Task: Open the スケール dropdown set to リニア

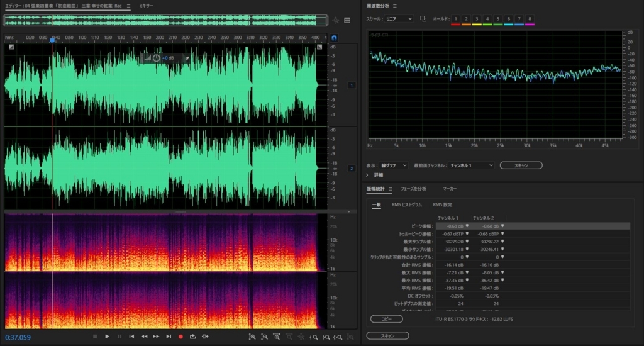Action: click(x=398, y=19)
